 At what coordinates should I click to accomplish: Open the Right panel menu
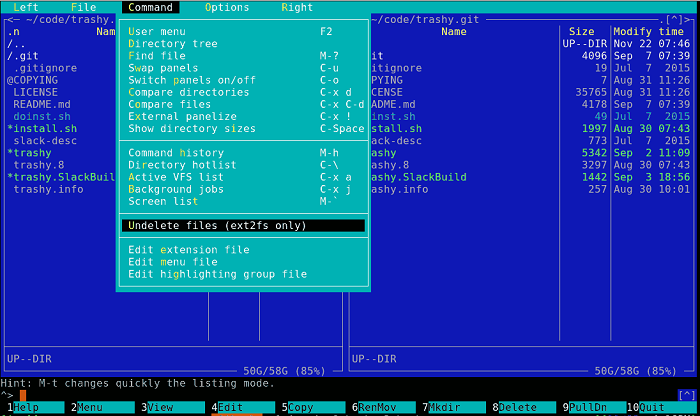[297, 7]
